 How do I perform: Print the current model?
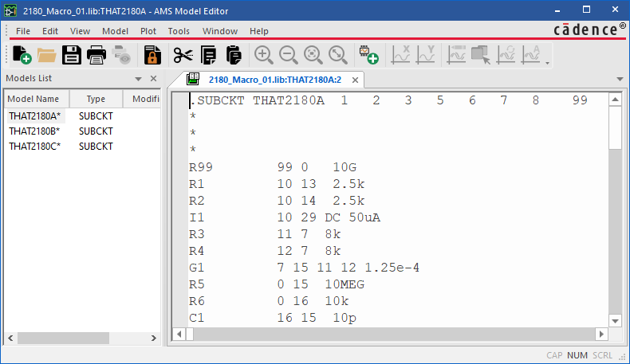click(x=96, y=55)
